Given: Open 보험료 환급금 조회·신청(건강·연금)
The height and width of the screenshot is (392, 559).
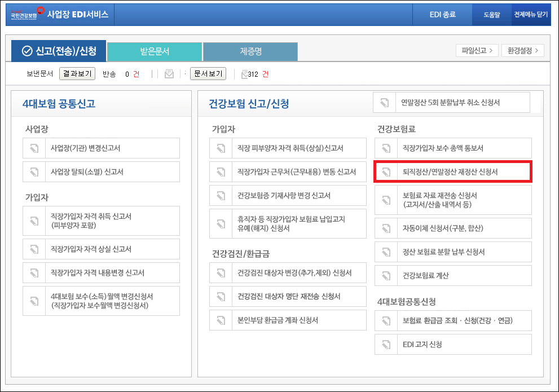Looking at the screenshot, I should pos(453,321).
